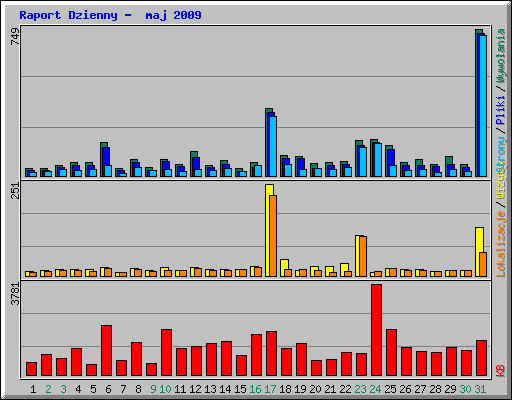Select day 24 label on the x-axis
Image resolution: width=512 pixels, height=400 pixels.
pos(375,389)
